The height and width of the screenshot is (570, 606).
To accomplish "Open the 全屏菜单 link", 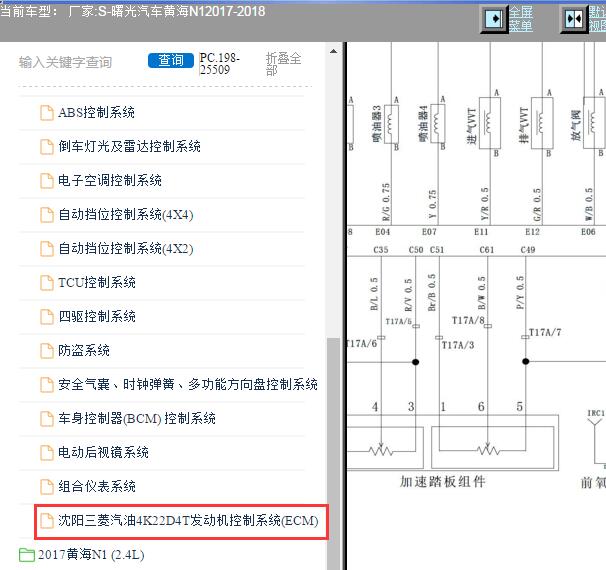I will (521, 19).
